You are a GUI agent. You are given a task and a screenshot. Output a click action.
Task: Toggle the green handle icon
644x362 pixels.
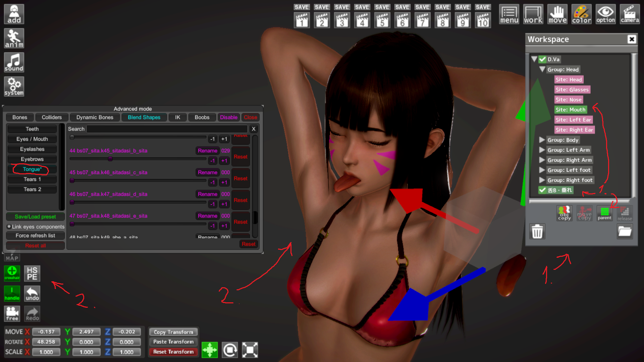[x=12, y=294]
